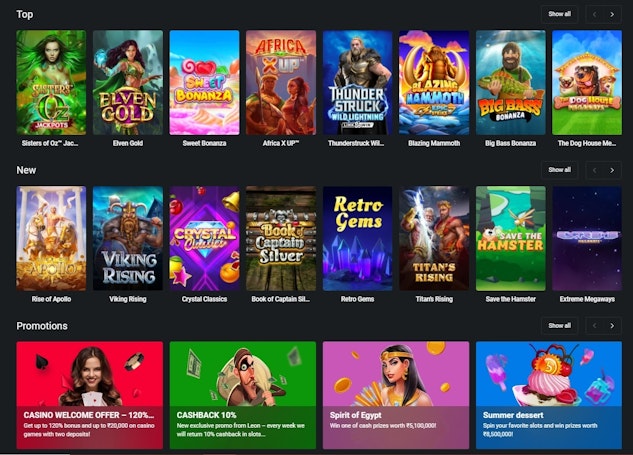Open the Cashback 10% promotion
The image size is (633, 455).
coord(243,395)
